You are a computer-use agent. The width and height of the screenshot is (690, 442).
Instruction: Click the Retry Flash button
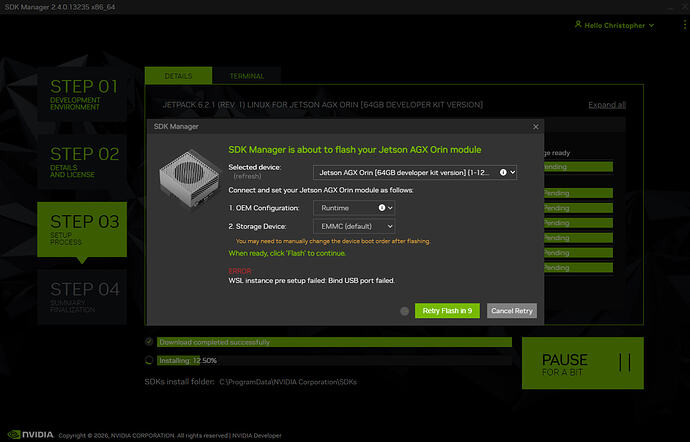(447, 311)
